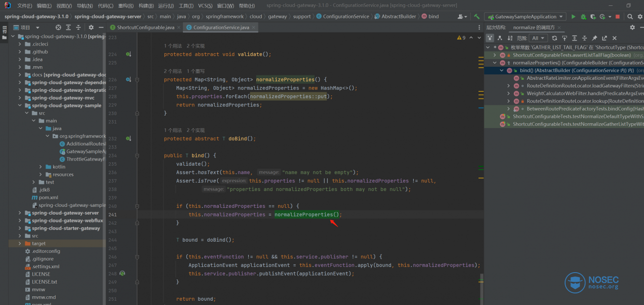Open the user account icon menu

click(462, 16)
